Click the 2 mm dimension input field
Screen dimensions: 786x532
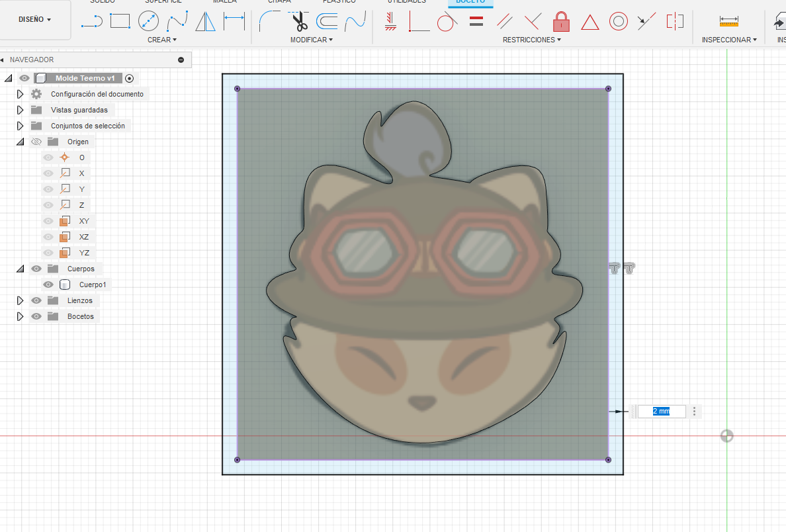(661, 412)
